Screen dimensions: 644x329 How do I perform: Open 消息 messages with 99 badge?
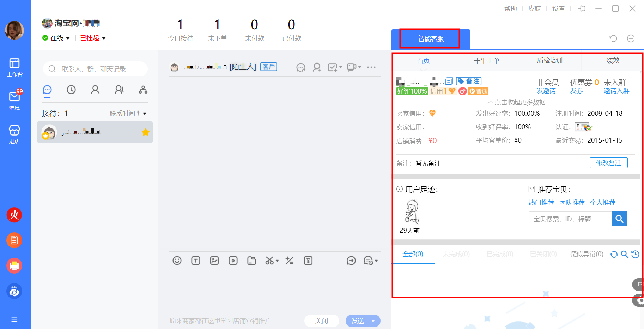(x=14, y=100)
